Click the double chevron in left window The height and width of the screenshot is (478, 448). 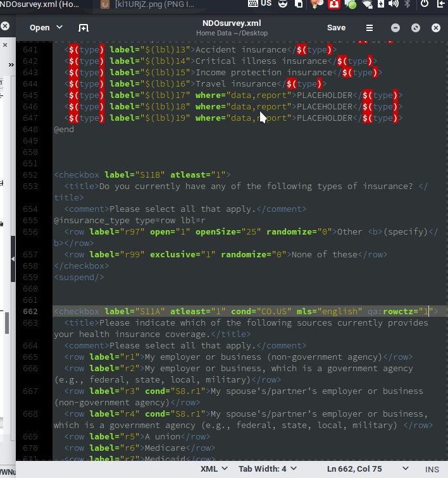(11, 64)
